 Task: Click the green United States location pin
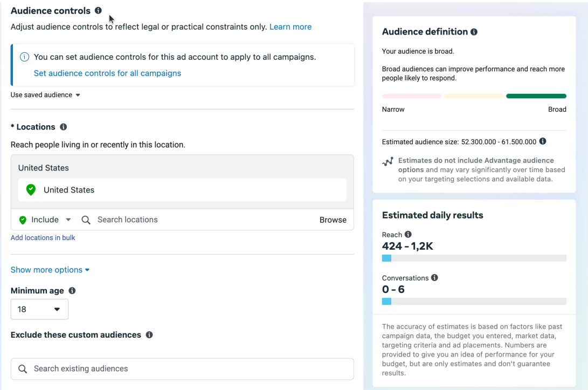pyautogui.click(x=31, y=190)
